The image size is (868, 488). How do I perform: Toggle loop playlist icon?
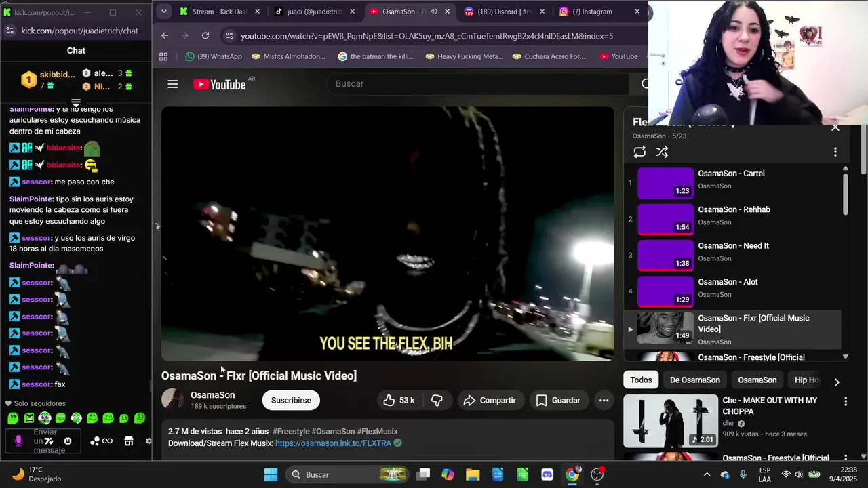click(639, 152)
